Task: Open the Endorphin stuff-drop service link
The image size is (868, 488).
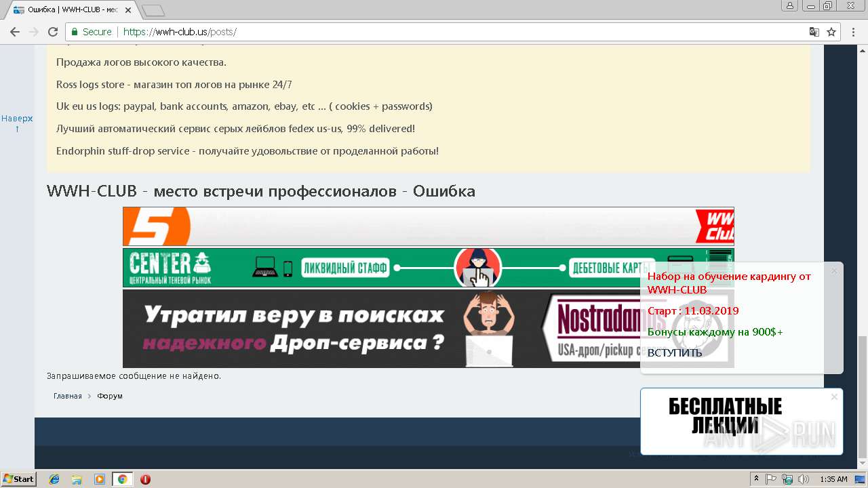Action: (x=248, y=151)
